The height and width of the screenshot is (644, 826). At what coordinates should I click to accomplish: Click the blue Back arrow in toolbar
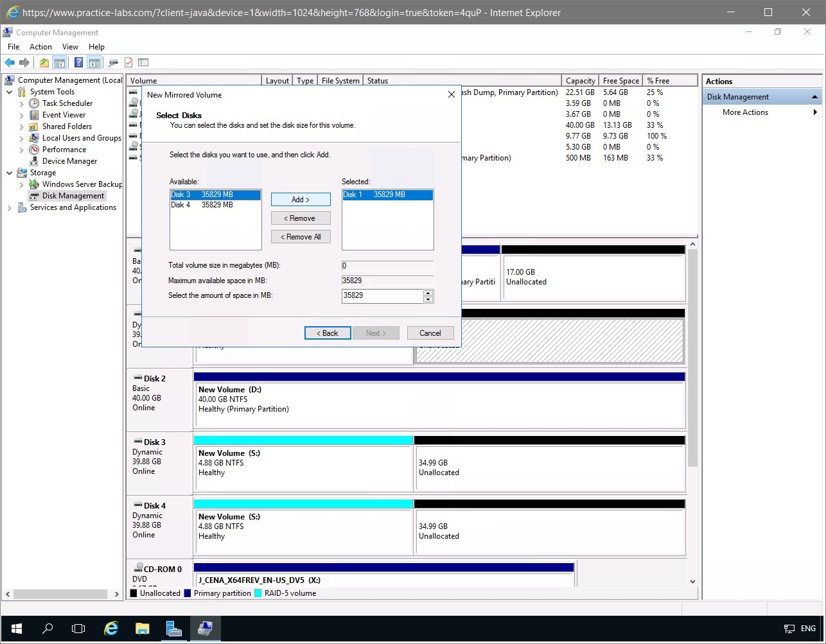coord(10,62)
